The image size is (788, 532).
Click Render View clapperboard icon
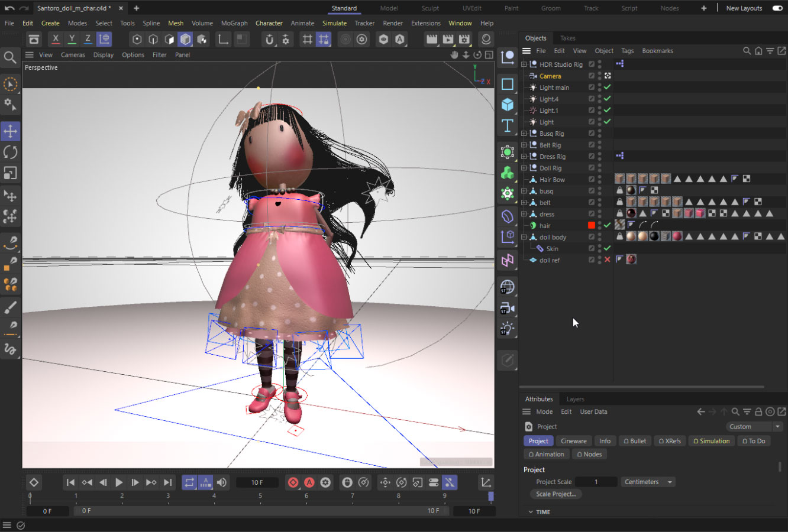(432, 39)
